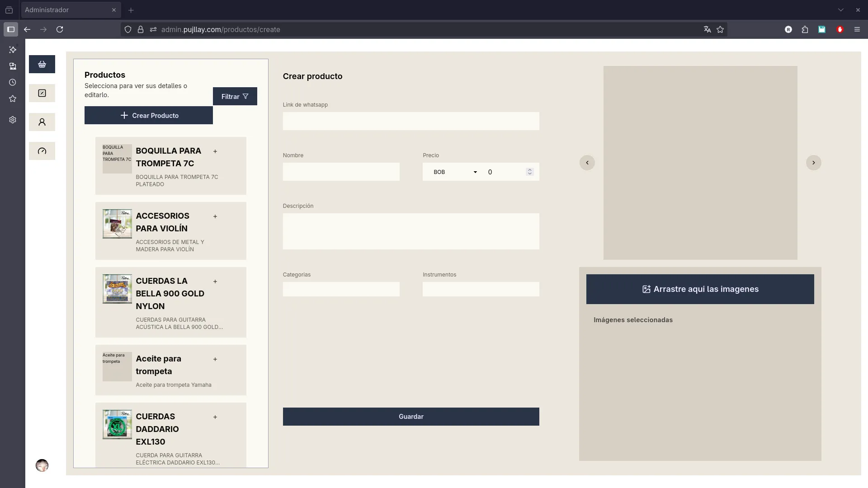
Task: Expand the Aceite para trompeta item
Action: click(215, 359)
